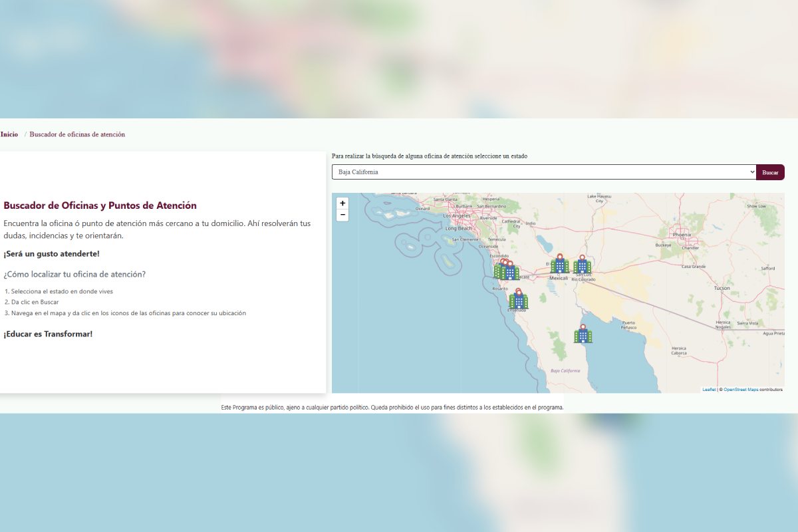The height and width of the screenshot is (532, 798).
Task: Click the ¿Cómo localizar tu oficina de atención? subheading
Action: (74, 274)
